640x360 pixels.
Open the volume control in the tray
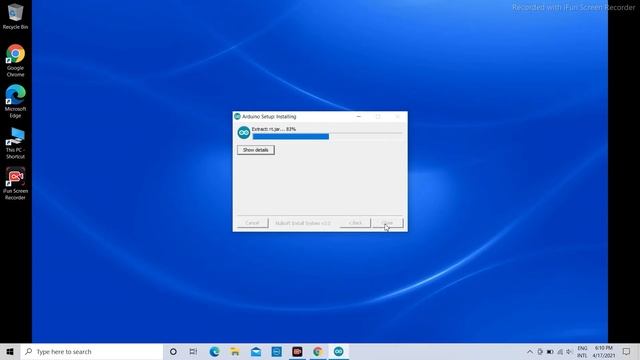point(569,351)
